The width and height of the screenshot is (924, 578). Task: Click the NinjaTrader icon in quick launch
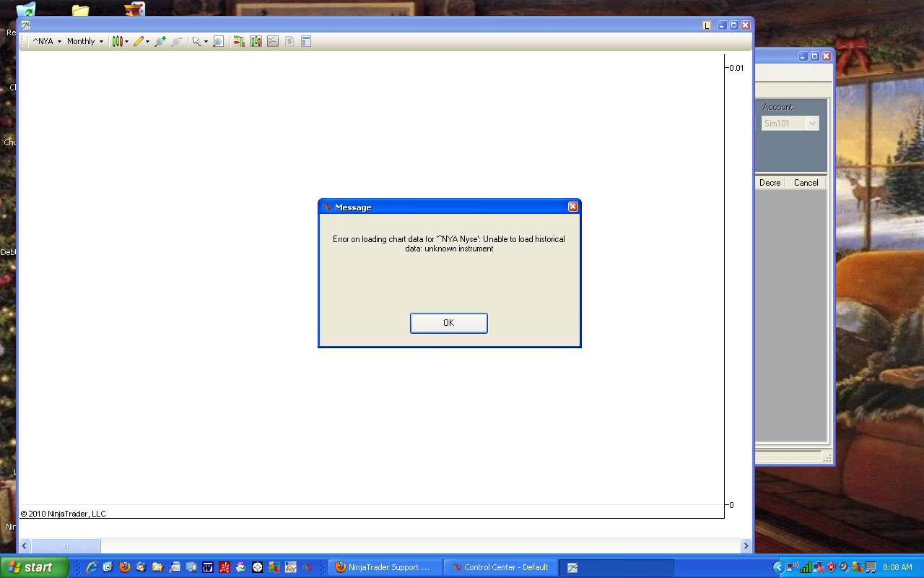pyautogui.click(x=308, y=567)
